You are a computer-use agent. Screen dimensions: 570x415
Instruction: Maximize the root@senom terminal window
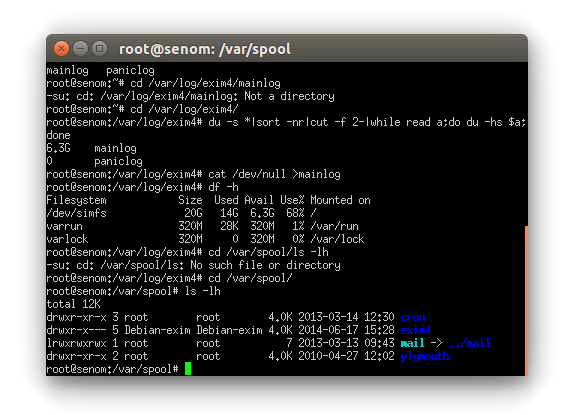(99, 49)
